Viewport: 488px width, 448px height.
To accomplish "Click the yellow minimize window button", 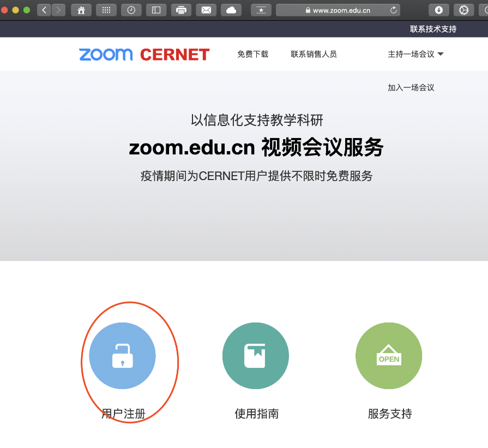I will tap(15, 10).
